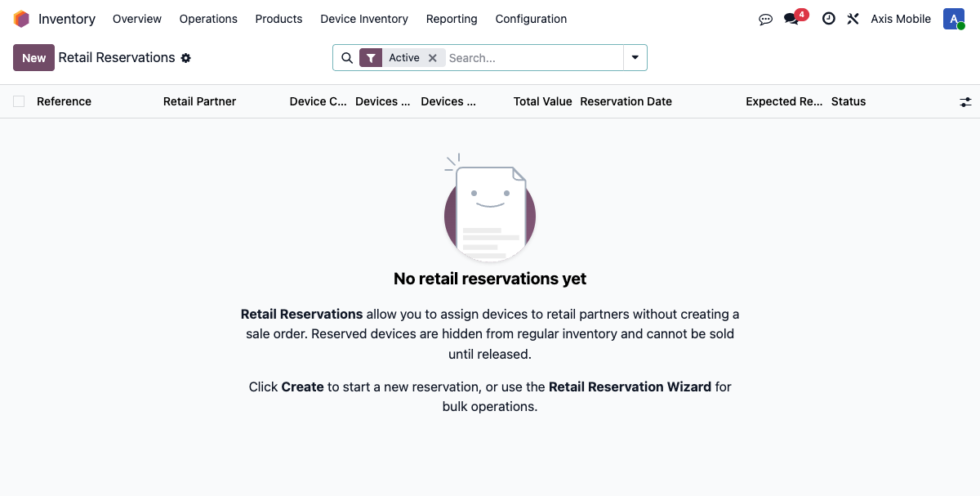
Task: Open the Inventory app icon
Action: pos(20,18)
